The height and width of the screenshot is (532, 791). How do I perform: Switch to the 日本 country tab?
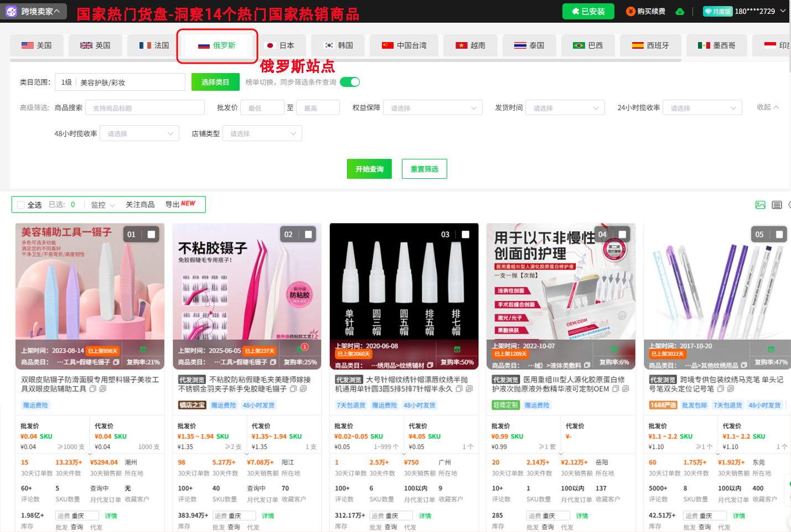[x=282, y=45]
